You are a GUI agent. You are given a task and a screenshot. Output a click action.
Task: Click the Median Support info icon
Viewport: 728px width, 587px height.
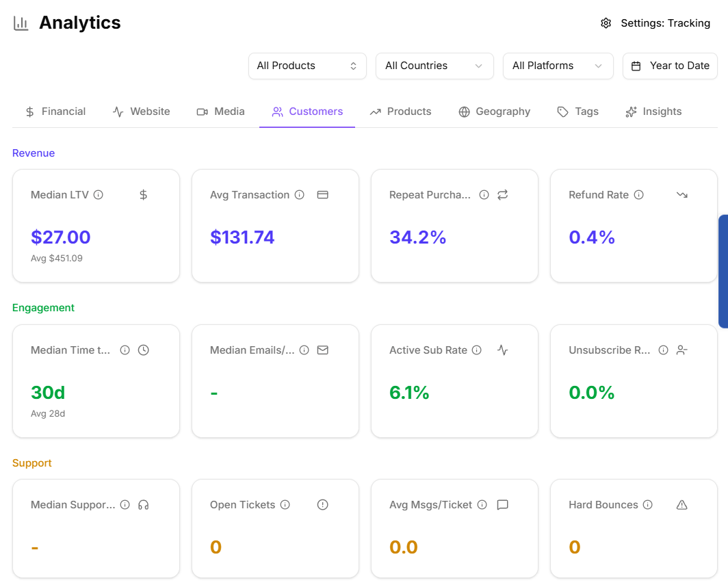125,505
